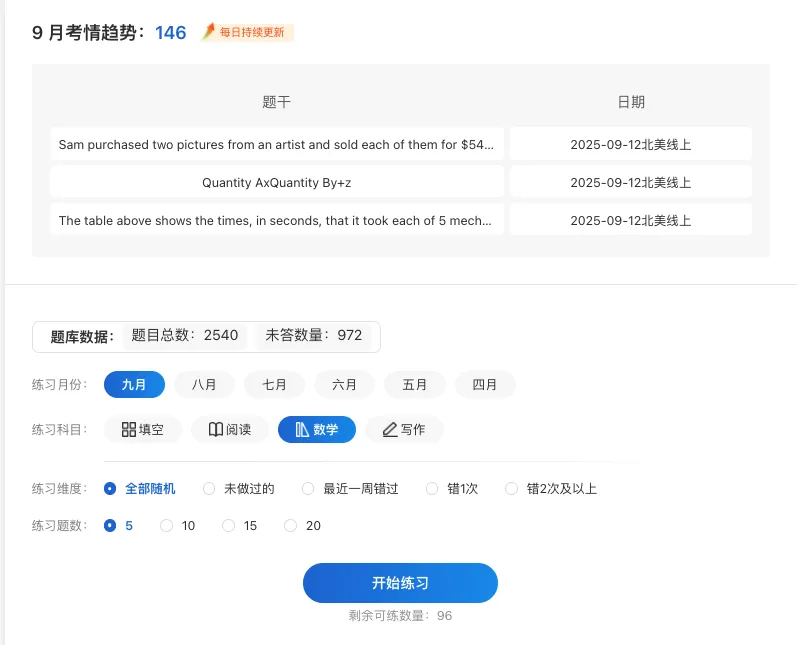
Task: Click the flame icon beside 每日持续更新
Action: tap(209, 32)
